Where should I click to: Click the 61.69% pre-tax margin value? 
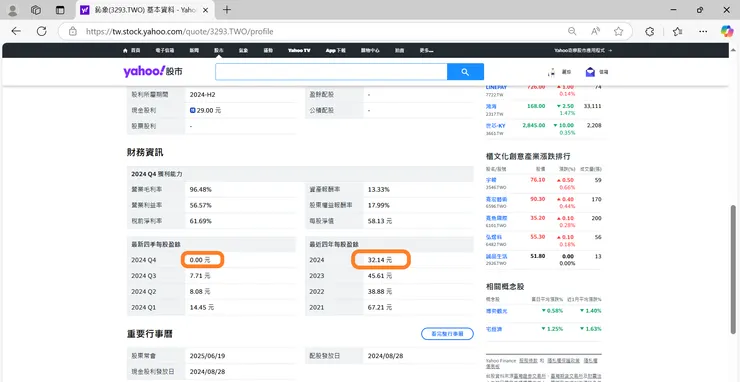[x=201, y=221]
